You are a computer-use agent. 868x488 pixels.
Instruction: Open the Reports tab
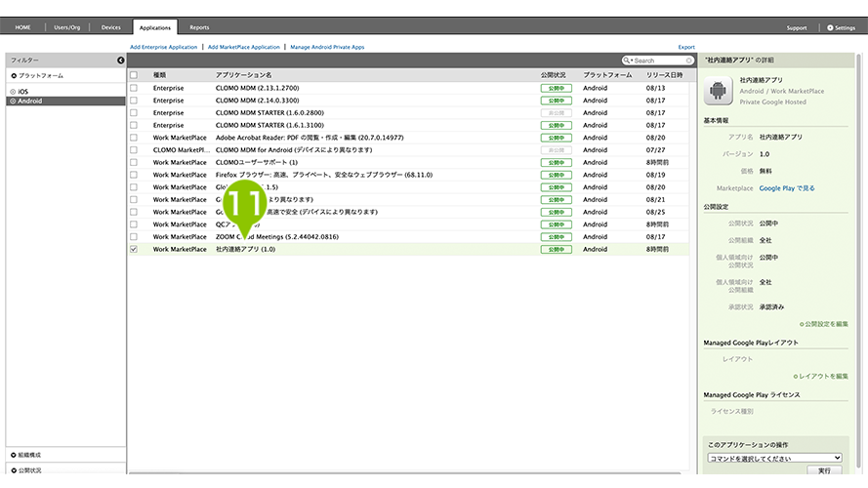tap(199, 27)
